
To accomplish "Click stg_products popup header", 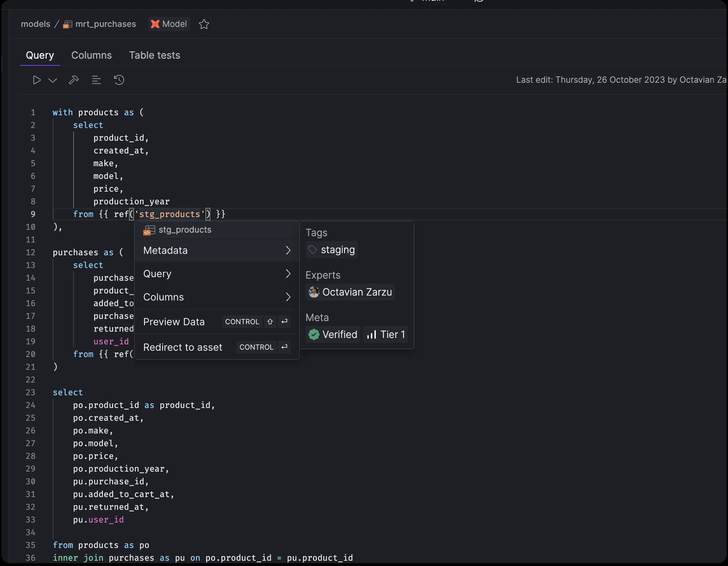I will pyautogui.click(x=217, y=230).
